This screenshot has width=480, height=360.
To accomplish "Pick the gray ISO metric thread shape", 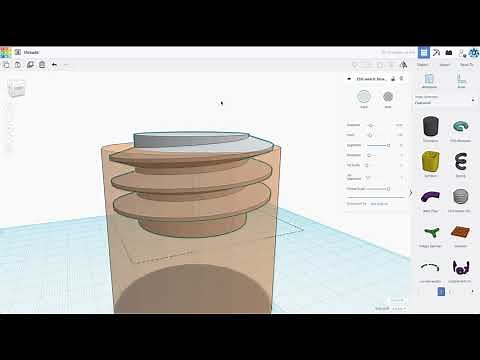I will pos(461,197).
